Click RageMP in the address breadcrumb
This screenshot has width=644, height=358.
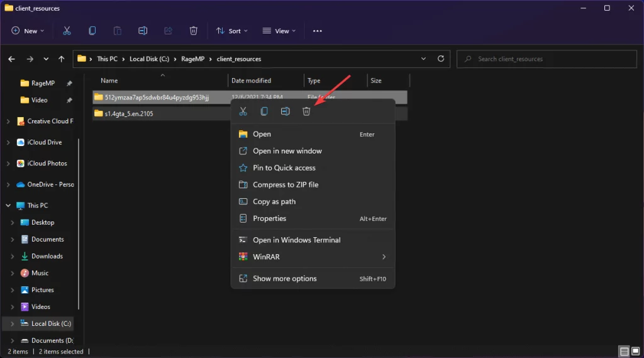click(x=192, y=59)
